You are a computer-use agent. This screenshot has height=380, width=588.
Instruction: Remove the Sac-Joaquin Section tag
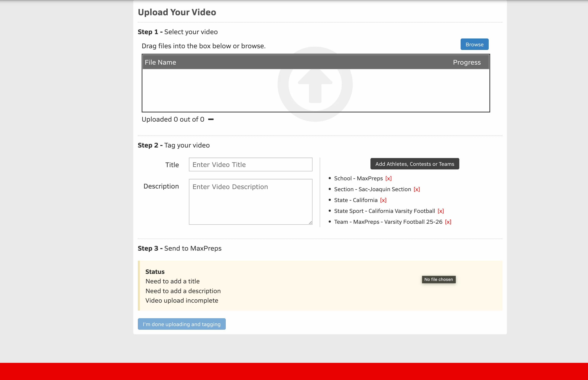click(416, 189)
